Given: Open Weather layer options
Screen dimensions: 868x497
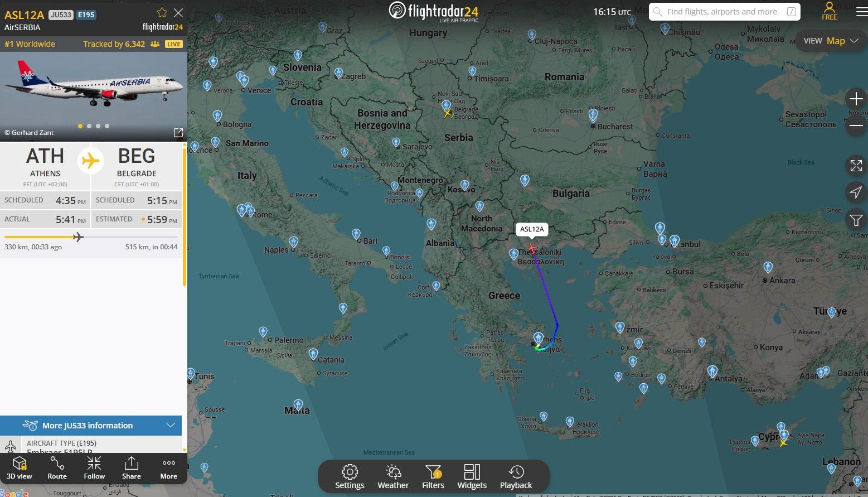Looking at the screenshot, I should [393, 476].
